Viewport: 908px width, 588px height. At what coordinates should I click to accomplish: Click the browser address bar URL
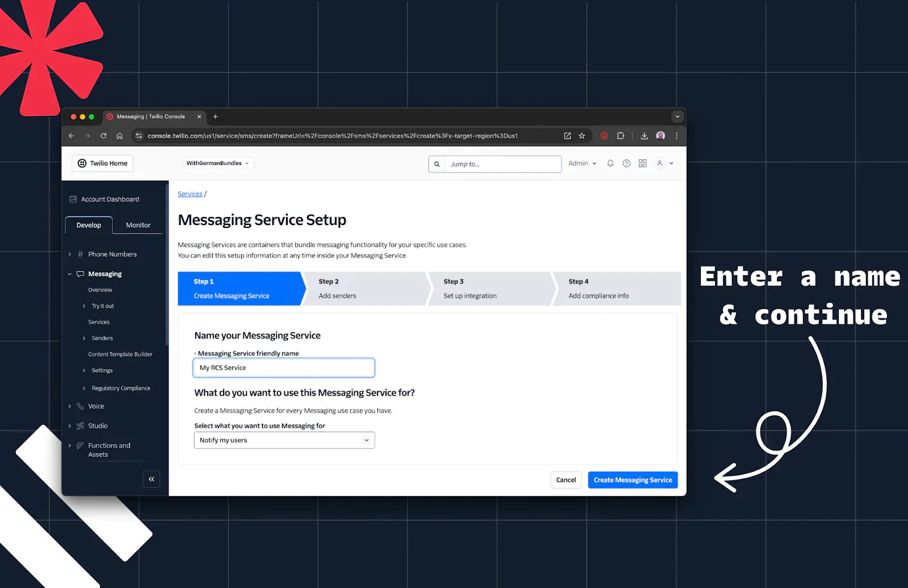[333, 136]
